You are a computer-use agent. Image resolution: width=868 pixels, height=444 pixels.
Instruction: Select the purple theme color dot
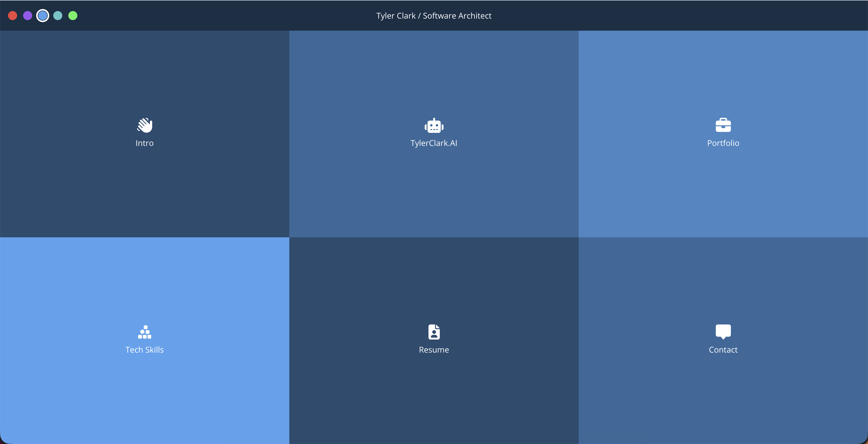(28, 16)
